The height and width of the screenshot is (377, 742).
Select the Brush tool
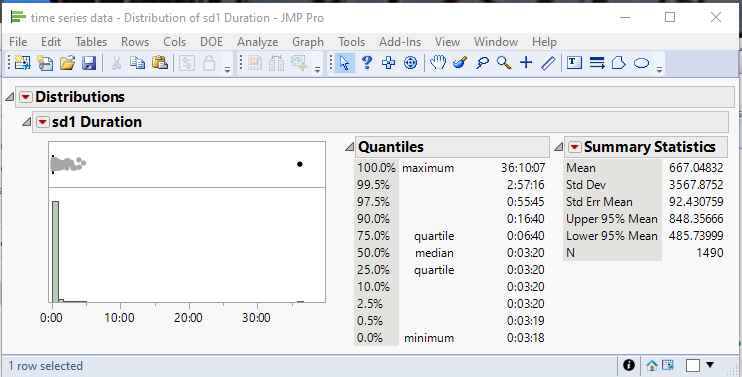tap(460, 62)
